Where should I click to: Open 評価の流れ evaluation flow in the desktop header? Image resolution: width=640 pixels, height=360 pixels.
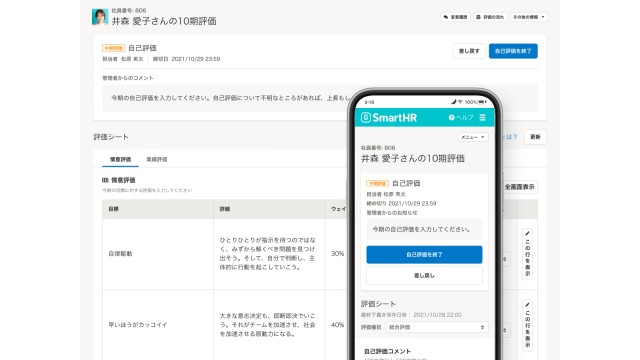click(x=490, y=17)
